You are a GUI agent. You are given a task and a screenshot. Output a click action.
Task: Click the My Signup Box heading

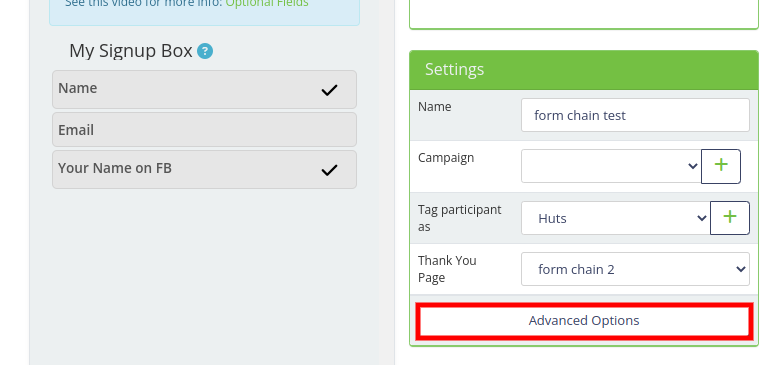click(x=131, y=51)
